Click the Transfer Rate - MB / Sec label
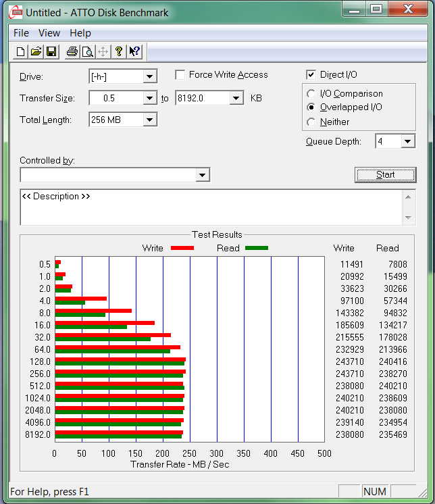Image resolution: width=435 pixels, height=504 pixels. pyautogui.click(x=180, y=464)
